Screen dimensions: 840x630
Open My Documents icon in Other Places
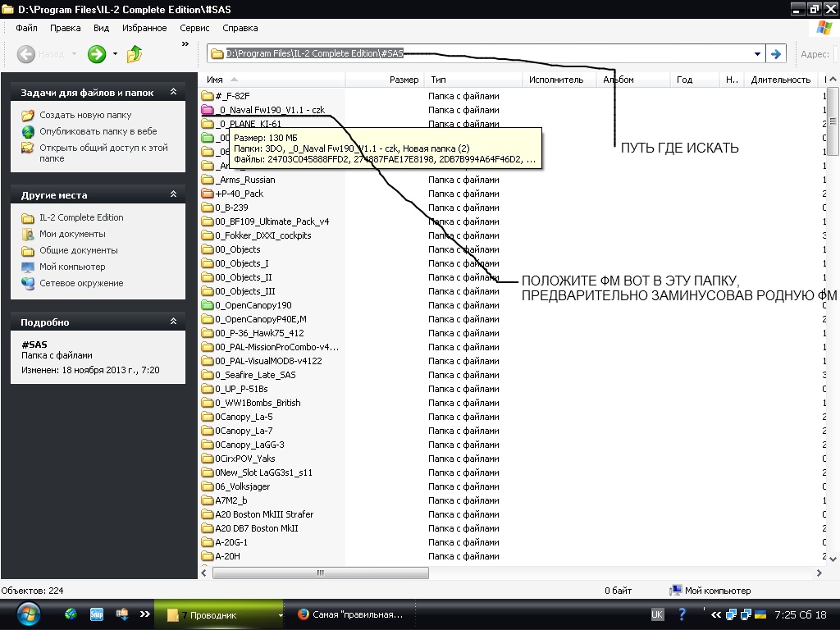click(x=28, y=234)
